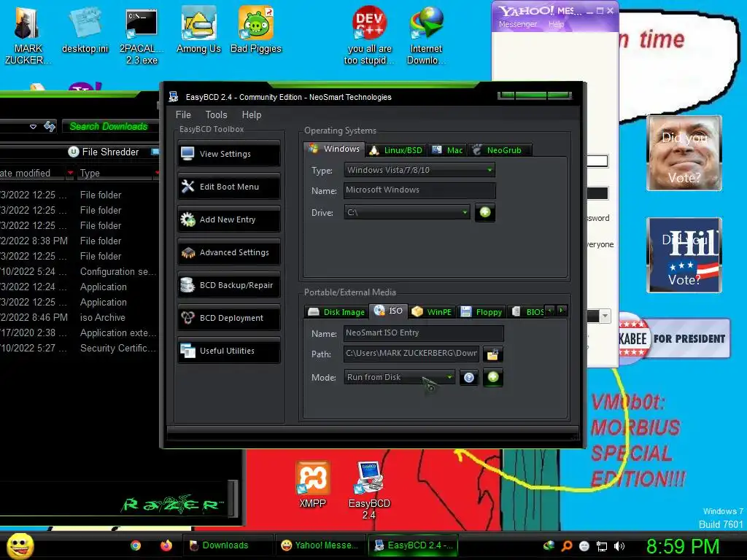The height and width of the screenshot is (560, 747).
Task: Click the refresh arrows icon in Downloads window
Action: 50,126
